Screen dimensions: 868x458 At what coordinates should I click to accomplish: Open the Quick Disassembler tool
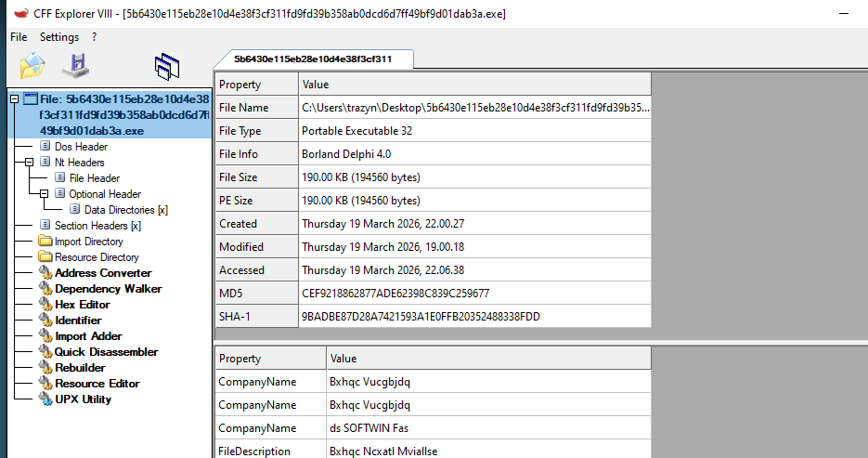(106, 352)
